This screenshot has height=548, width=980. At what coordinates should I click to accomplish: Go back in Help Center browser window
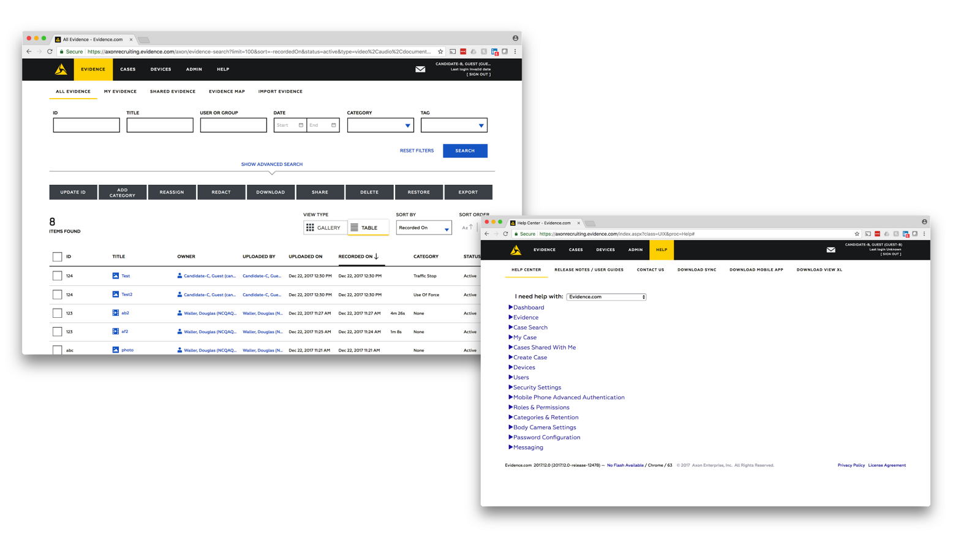point(487,234)
